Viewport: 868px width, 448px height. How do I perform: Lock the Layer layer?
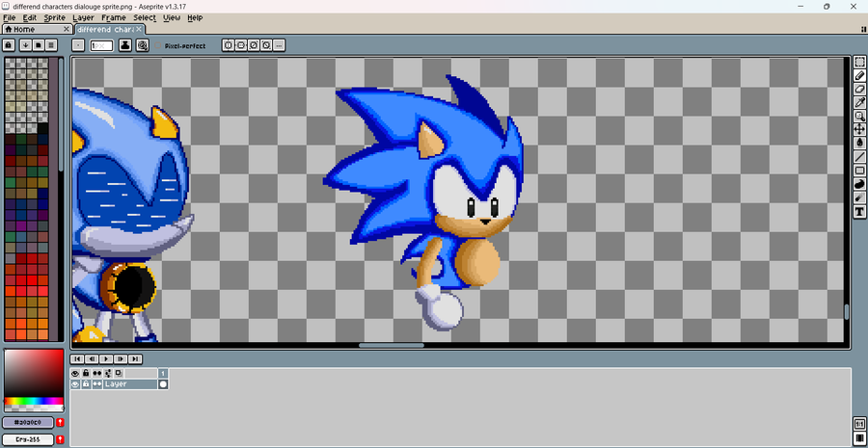coord(87,383)
